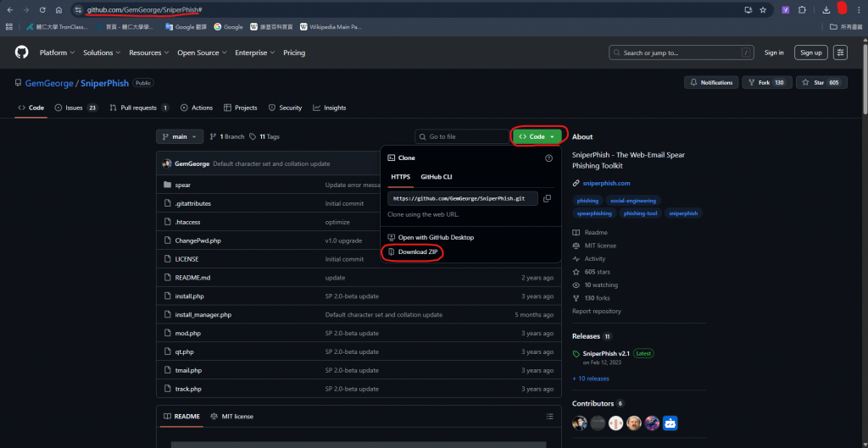Bookmark this page with star icon
868x448 pixels.
pyautogui.click(x=763, y=10)
